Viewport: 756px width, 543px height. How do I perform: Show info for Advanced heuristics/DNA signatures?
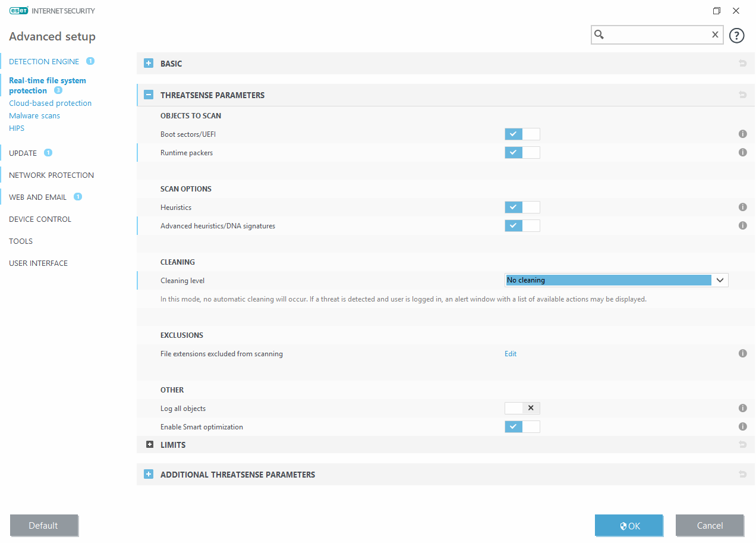742,226
